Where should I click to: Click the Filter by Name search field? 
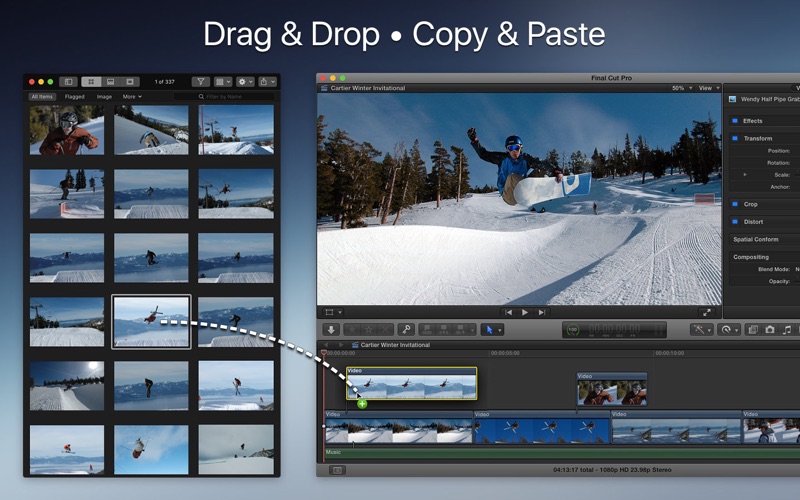point(225,97)
